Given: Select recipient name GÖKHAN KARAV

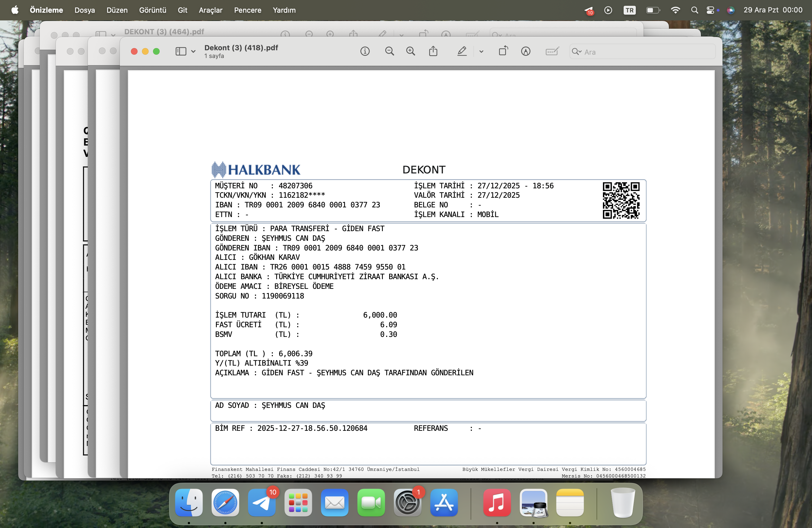Looking at the screenshot, I should tap(274, 257).
